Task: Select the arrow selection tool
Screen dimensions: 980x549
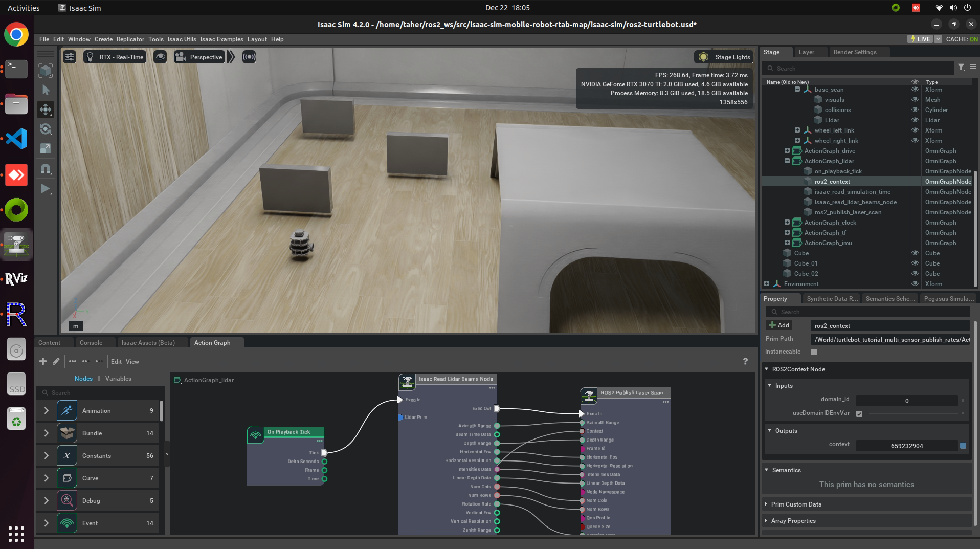Action: 46,90
